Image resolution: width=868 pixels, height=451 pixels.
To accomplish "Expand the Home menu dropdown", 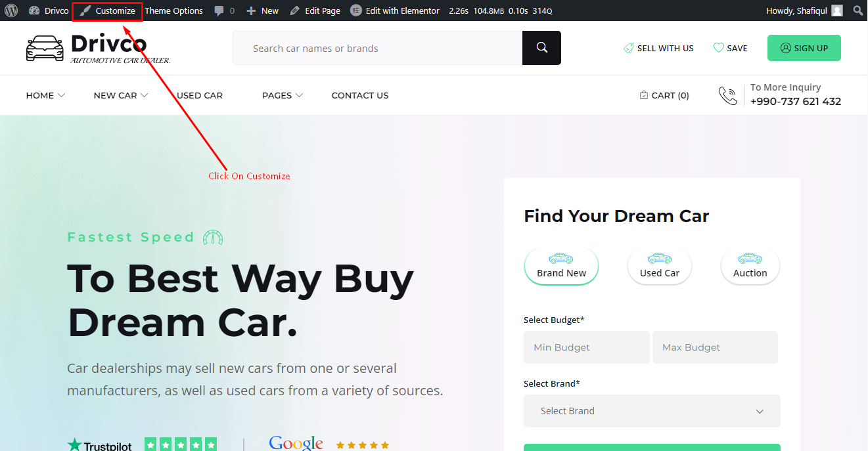I will 45,95.
